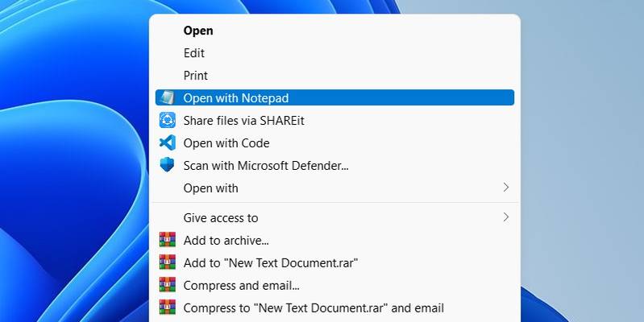This screenshot has width=644, height=322.
Task: Click the Visual Studio Code icon
Action: tap(167, 142)
